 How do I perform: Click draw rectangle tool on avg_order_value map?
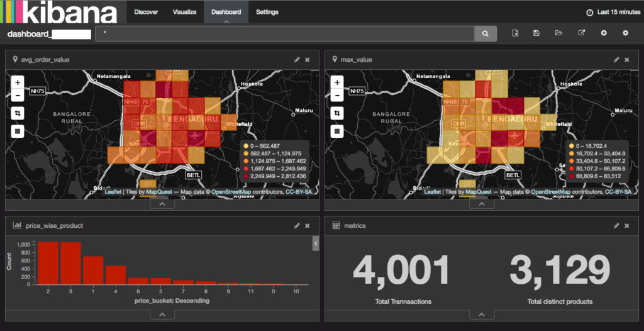pyautogui.click(x=18, y=131)
